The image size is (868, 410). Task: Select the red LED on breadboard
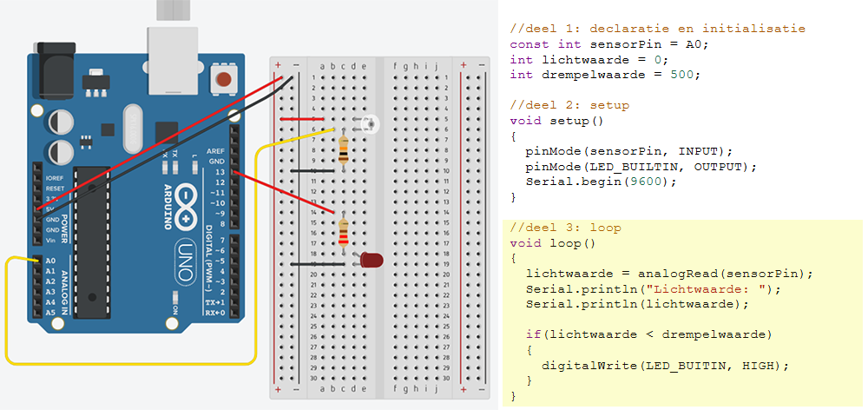coord(372,260)
